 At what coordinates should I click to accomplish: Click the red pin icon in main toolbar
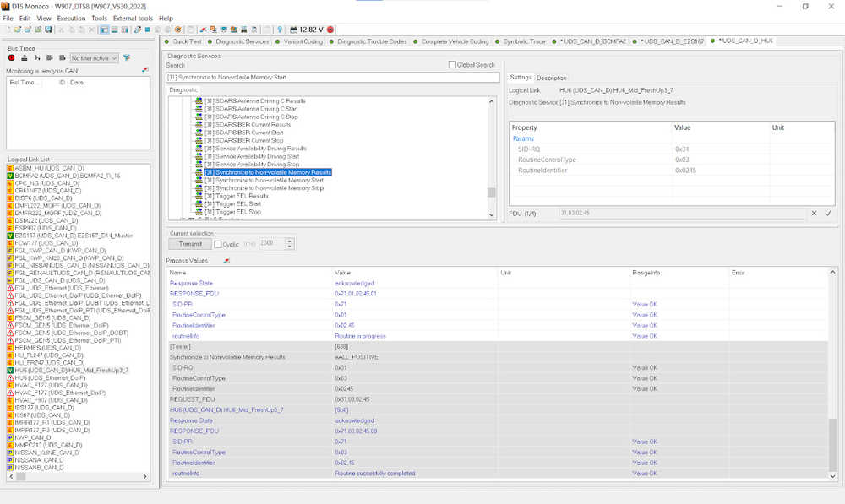(203, 30)
